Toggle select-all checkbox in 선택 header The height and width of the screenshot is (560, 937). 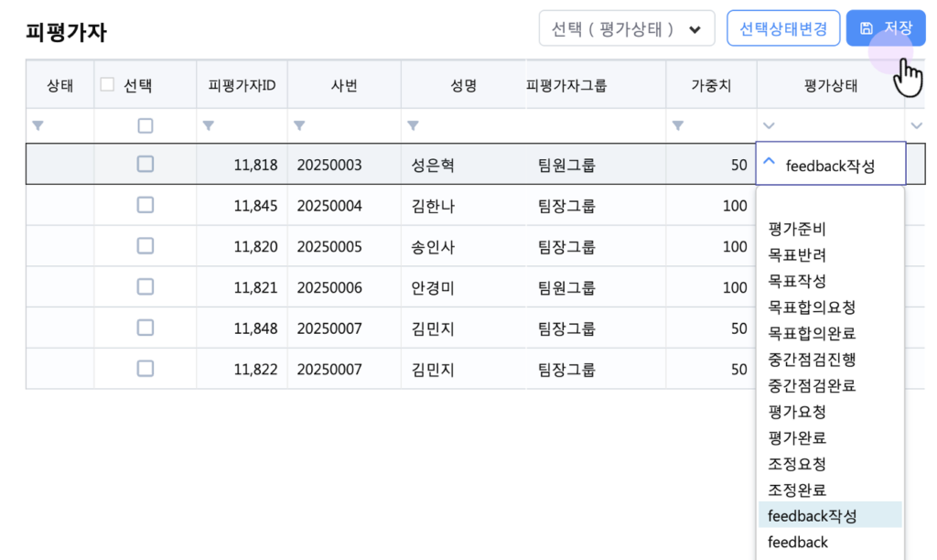[x=108, y=85]
